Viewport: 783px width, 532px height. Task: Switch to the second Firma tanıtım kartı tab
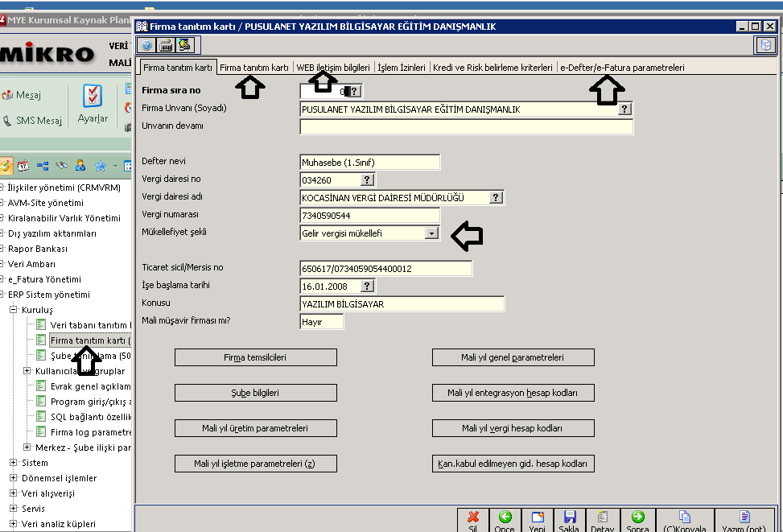pyautogui.click(x=254, y=68)
